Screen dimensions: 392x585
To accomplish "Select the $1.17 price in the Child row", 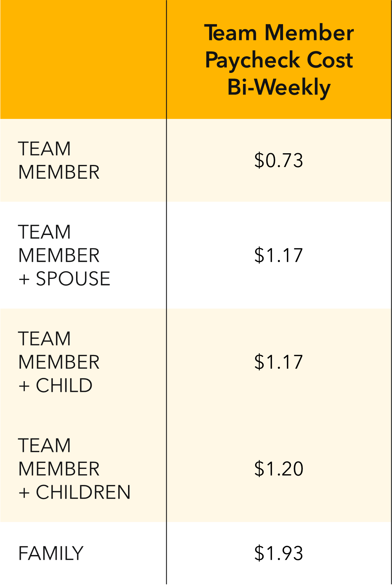I will 278,362.
